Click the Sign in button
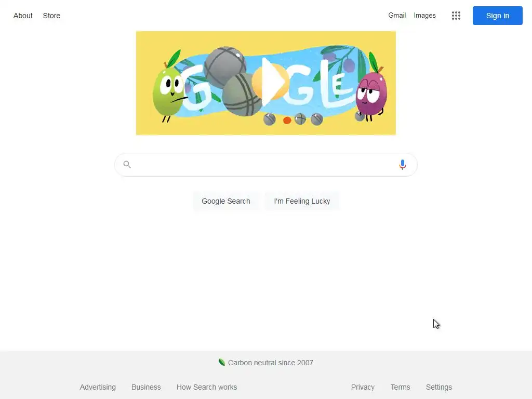The height and width of the screenshot is (399, 532). [497, 16]
